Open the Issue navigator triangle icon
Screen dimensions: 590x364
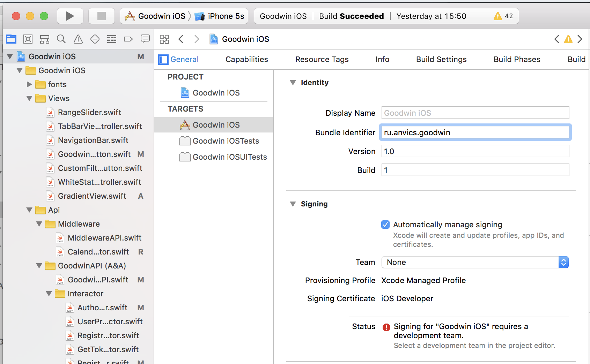click(78, 39)
